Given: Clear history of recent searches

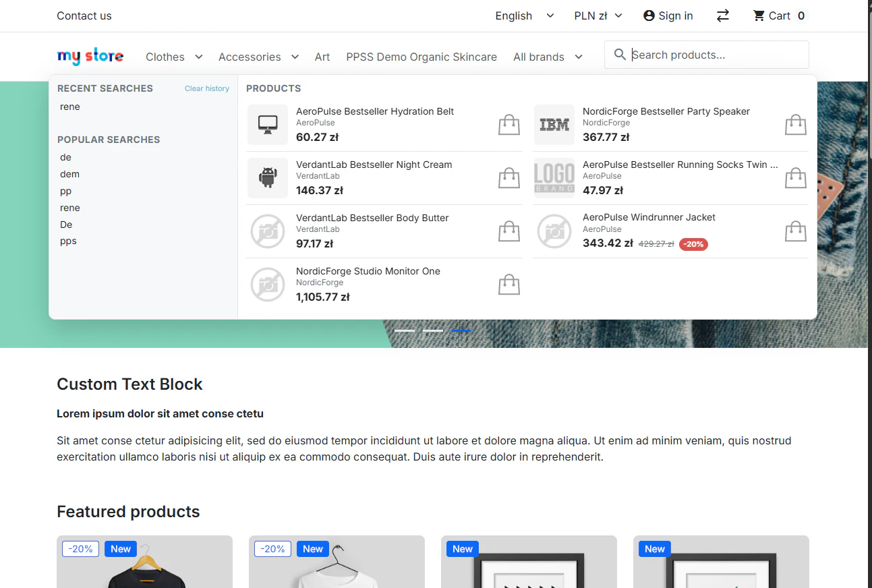Looking at the screenshot, I should [x=207, y=88].
